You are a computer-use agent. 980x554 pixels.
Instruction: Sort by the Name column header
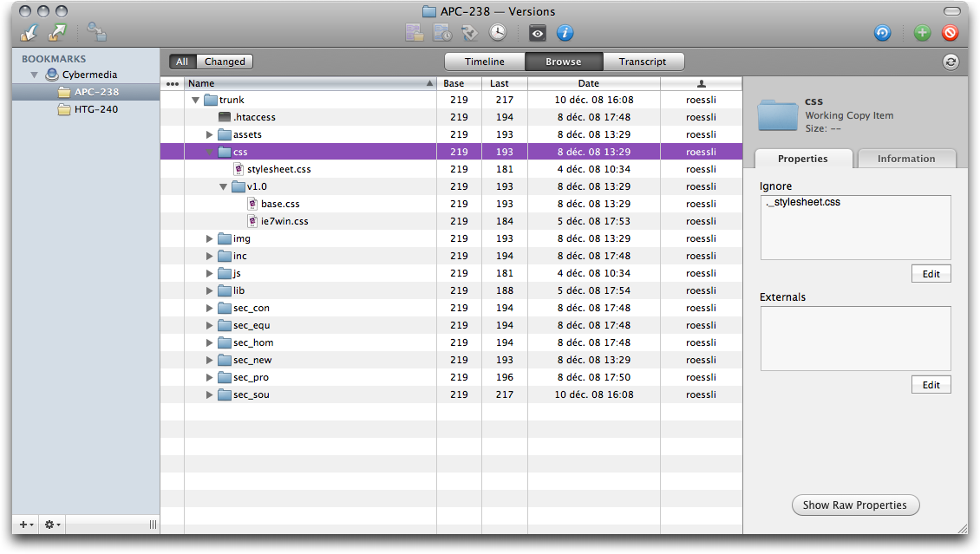click(x=310, y=83)
